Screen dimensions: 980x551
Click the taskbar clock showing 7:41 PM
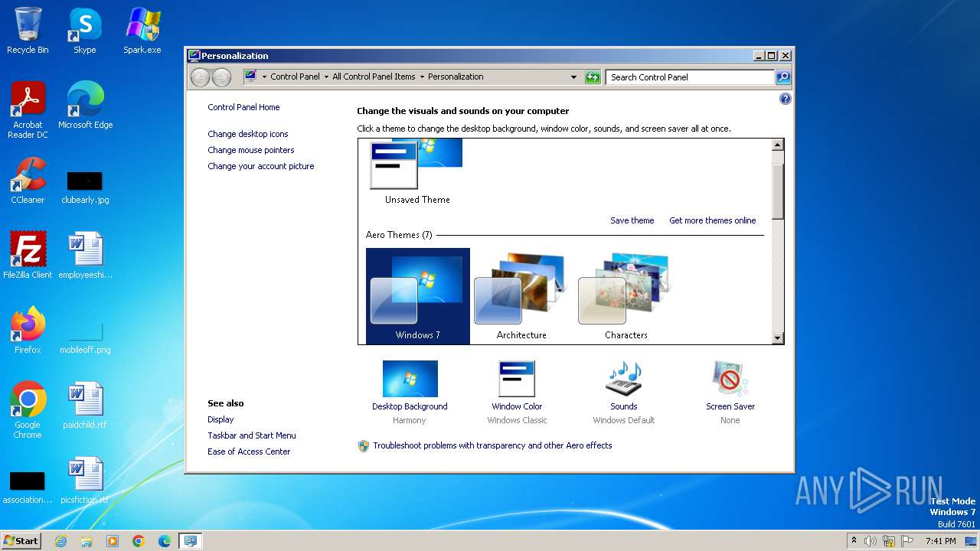click(x=940, y=541)
